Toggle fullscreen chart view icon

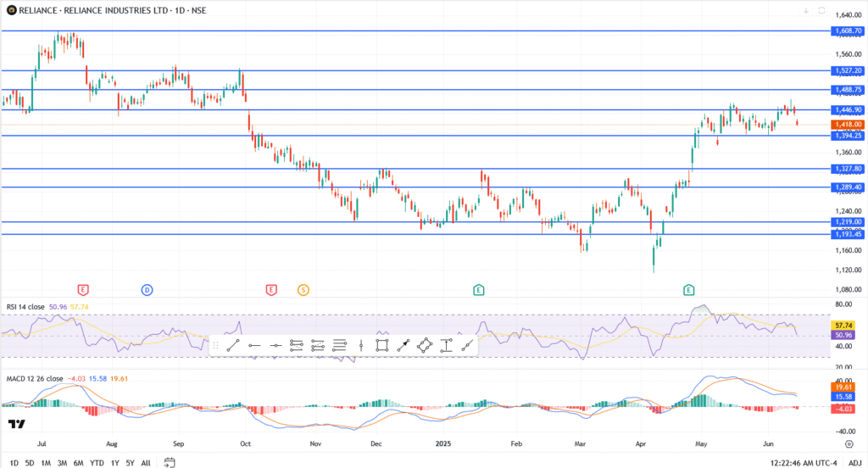[821, 10]
